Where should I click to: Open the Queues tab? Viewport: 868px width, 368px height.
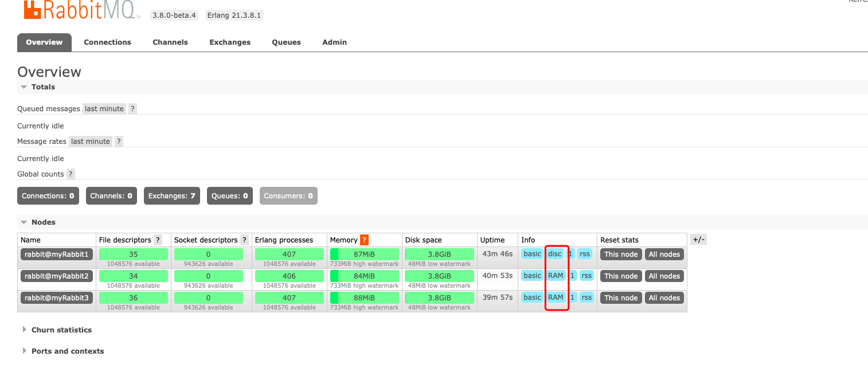286,42
